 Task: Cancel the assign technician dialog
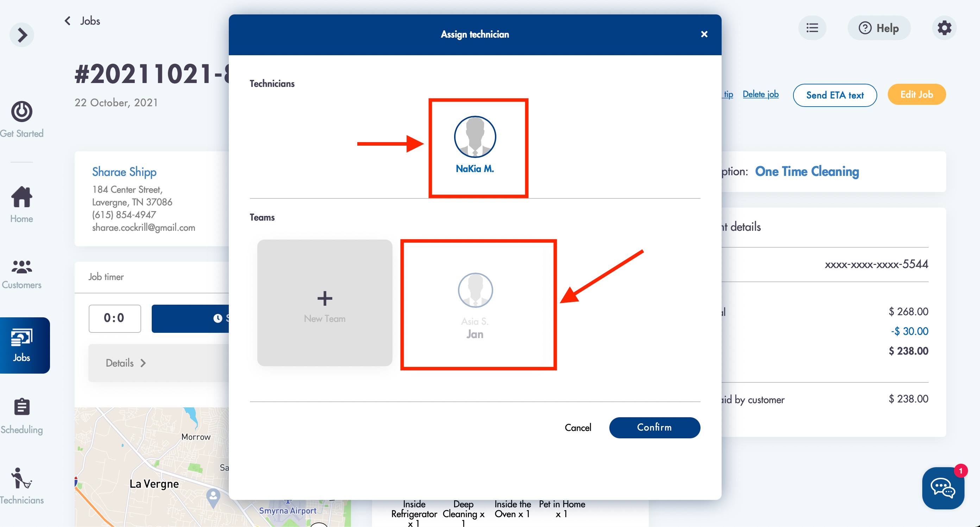click(578, 427)
